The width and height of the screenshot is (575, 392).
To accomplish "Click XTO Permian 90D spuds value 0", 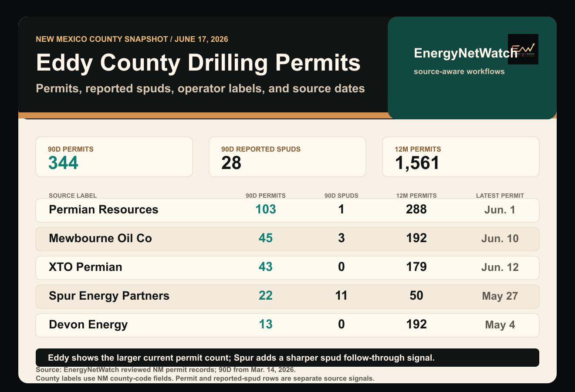I will pos(342,267).
